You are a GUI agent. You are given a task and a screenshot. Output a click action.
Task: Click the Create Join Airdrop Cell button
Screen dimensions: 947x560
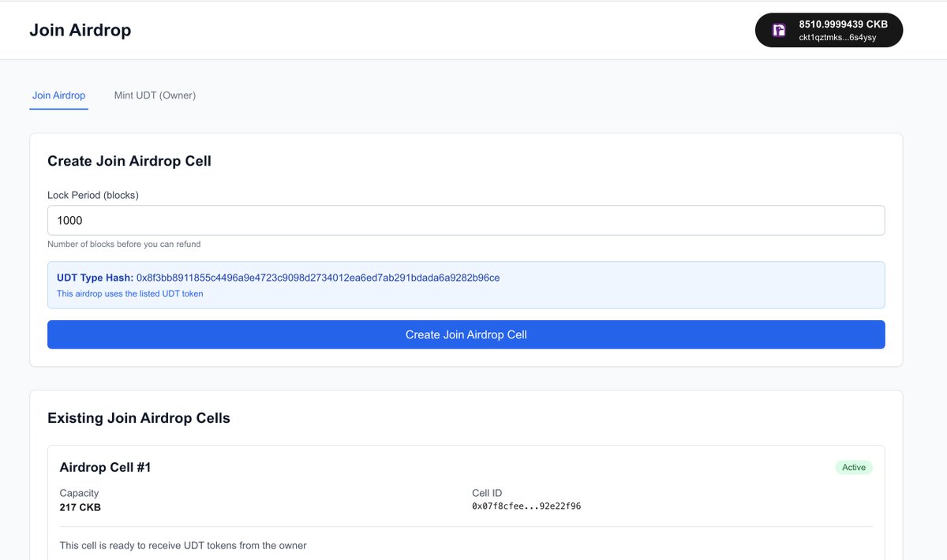[x=466, y=334]
